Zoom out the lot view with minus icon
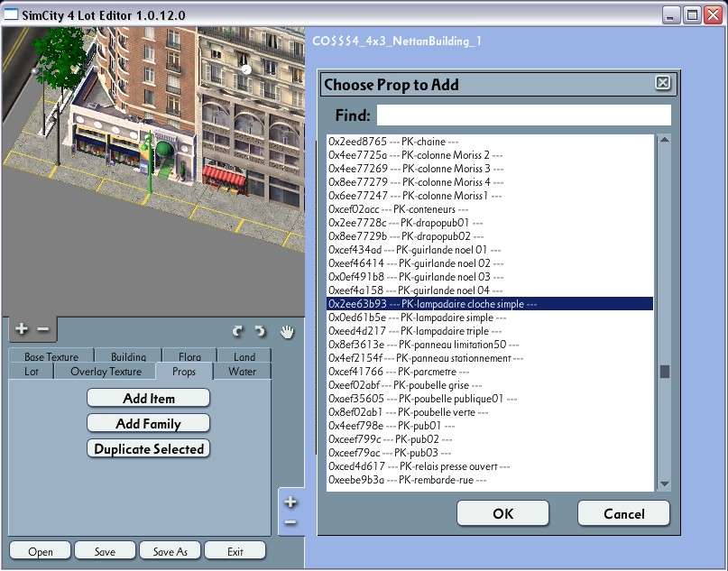Image resolution: width=728 pixels, height=571 pixels. click(x=42, y=329)
